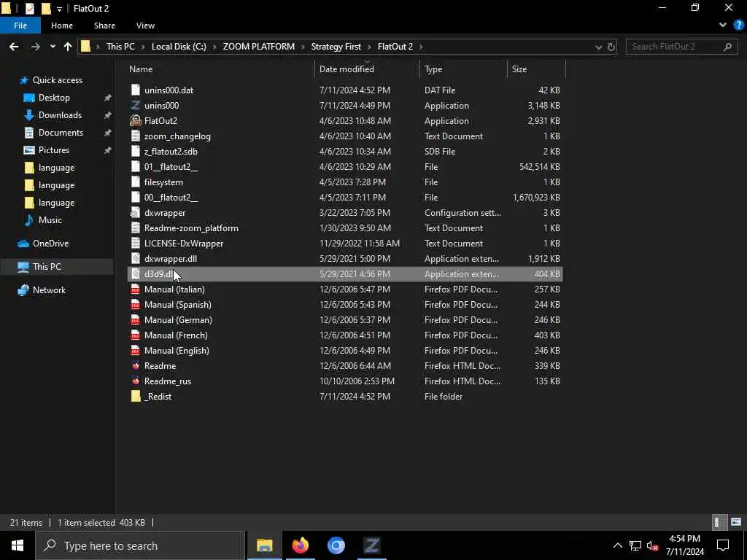747x560 pixels.
Task: Show hidden system tray icons
Action: 617,545
